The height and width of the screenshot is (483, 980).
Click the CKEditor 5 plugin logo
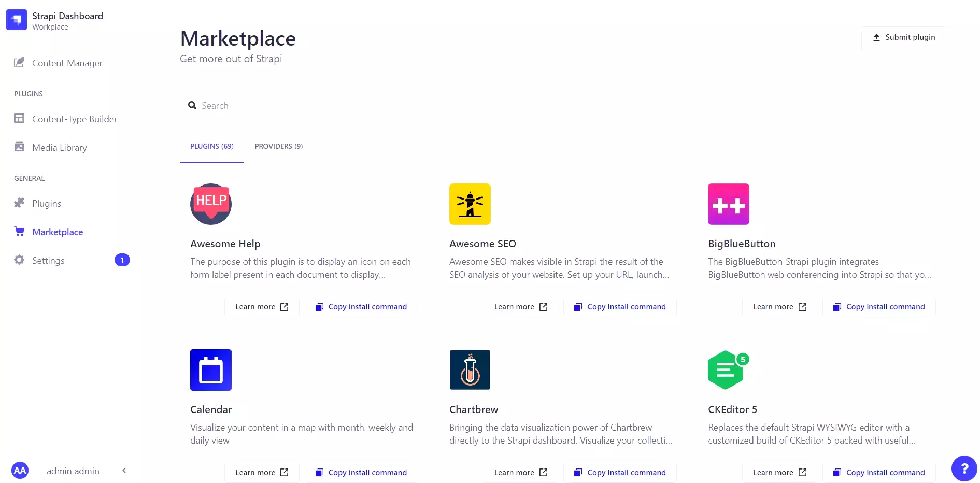pyautogui.click(x=728, y=370)
